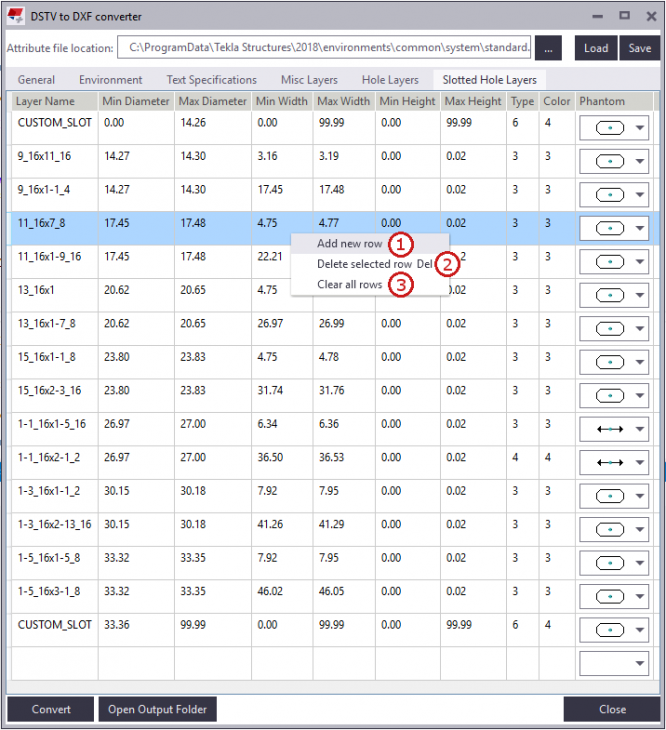Click the Max Diameter column header
This screenshot has width=666, height=730.
213,101
